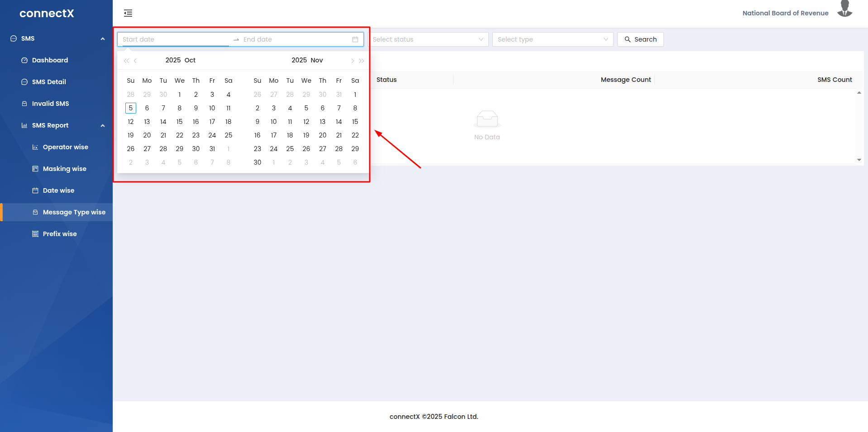The height and width of the screenshot is (432, 868).
Task: Click the Start date input field
Action: click(174, 39)
